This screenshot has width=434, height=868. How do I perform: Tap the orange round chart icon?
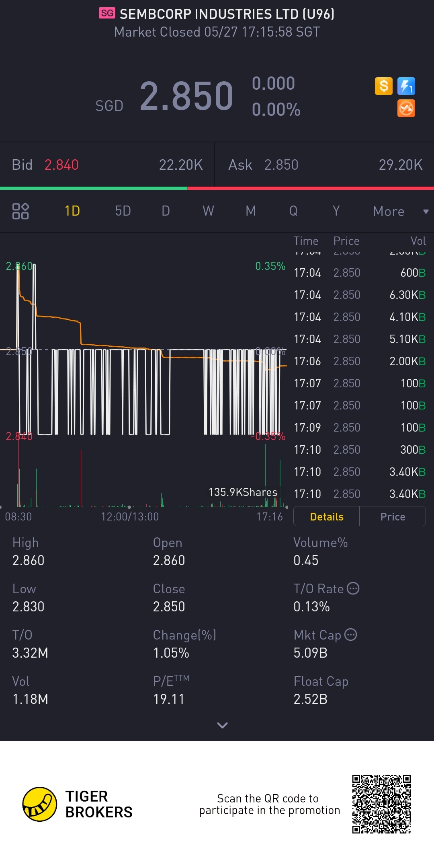406,109
